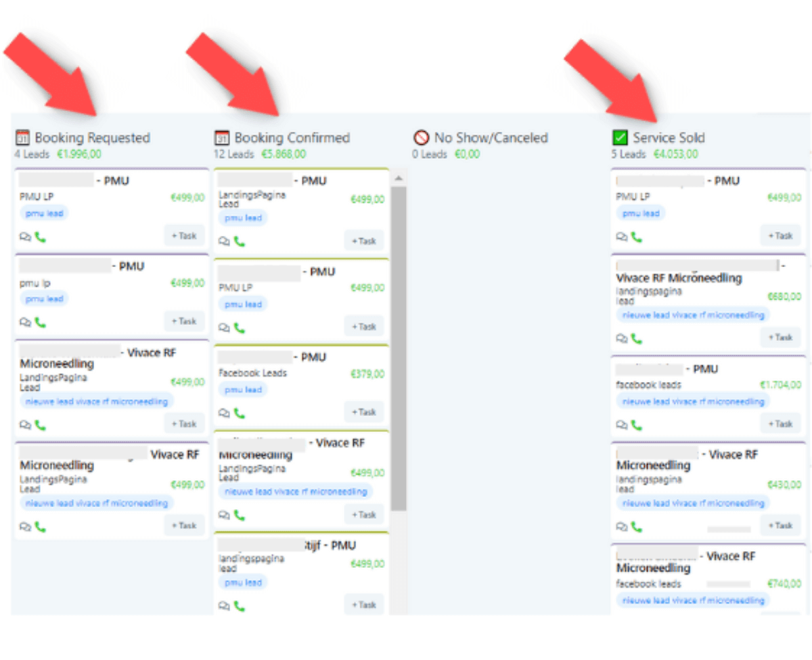Image resolution: width=812 pixels, height=660 pixels.
Task: Click the 'Booking Confirmed' column title
Action: [292, 138]
